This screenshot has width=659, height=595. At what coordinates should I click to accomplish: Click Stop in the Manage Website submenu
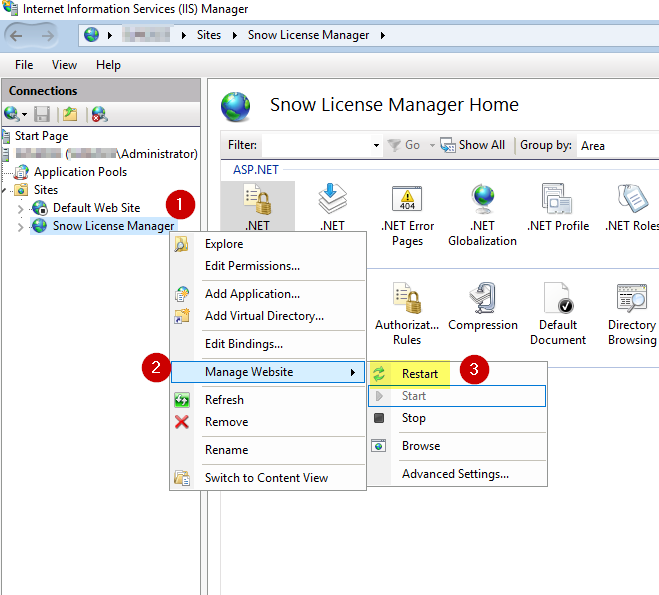[457, 418]
